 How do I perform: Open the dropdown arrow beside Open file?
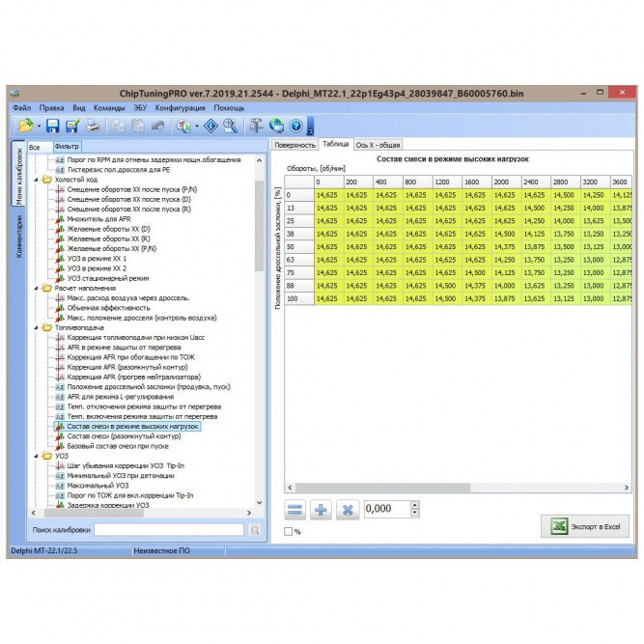[39, 126]
